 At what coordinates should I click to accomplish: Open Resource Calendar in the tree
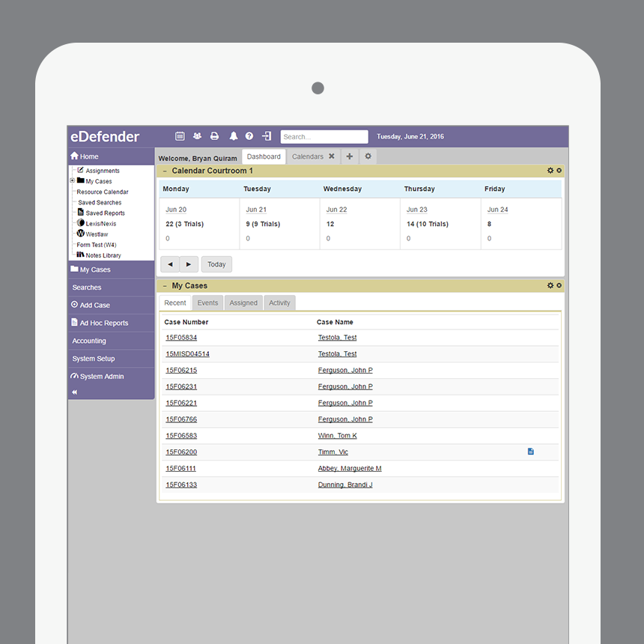click(x=103, y=192)
